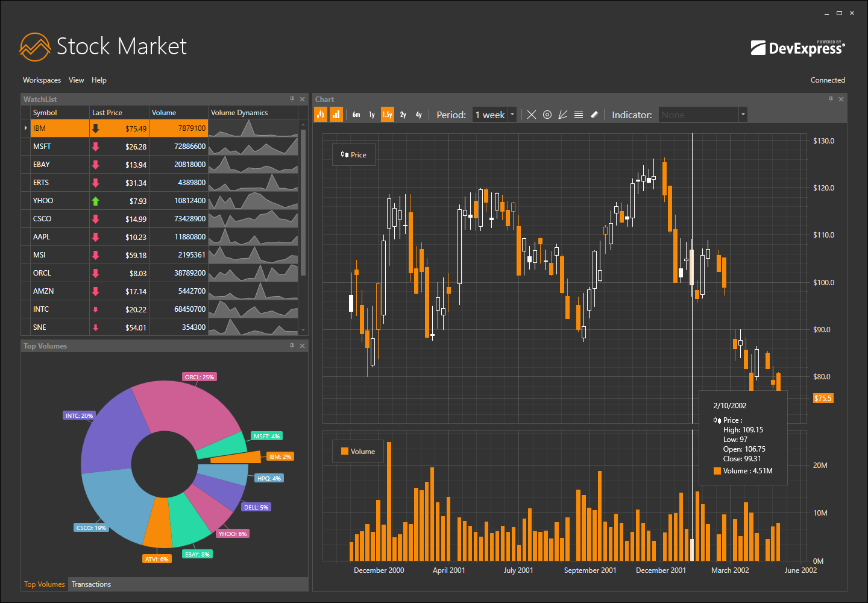
Task: Select the ellipse drawing tool
Action: point(547,114)
